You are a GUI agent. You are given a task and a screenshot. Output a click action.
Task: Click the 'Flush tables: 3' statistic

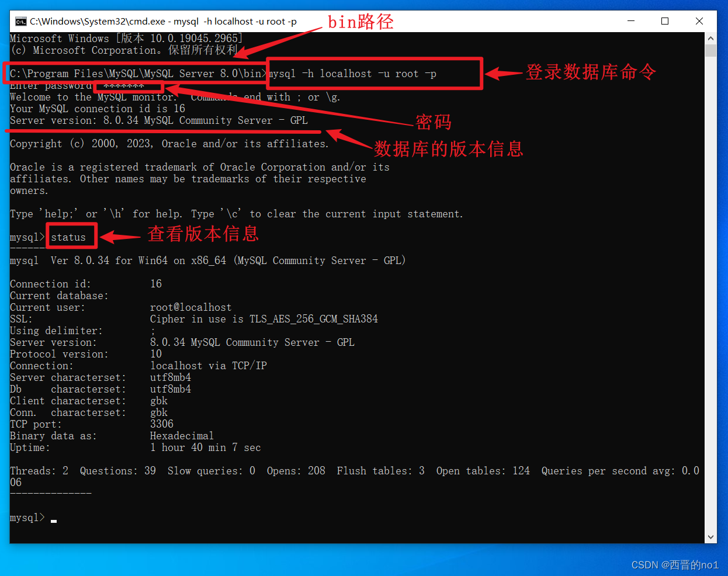[x=381, y=471]
